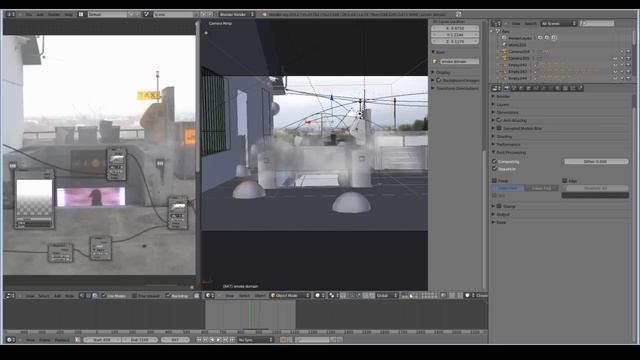Toggle the Backdrop checkbox in node editor
Viewport: 640px width, 360px height.
[167, 296]
